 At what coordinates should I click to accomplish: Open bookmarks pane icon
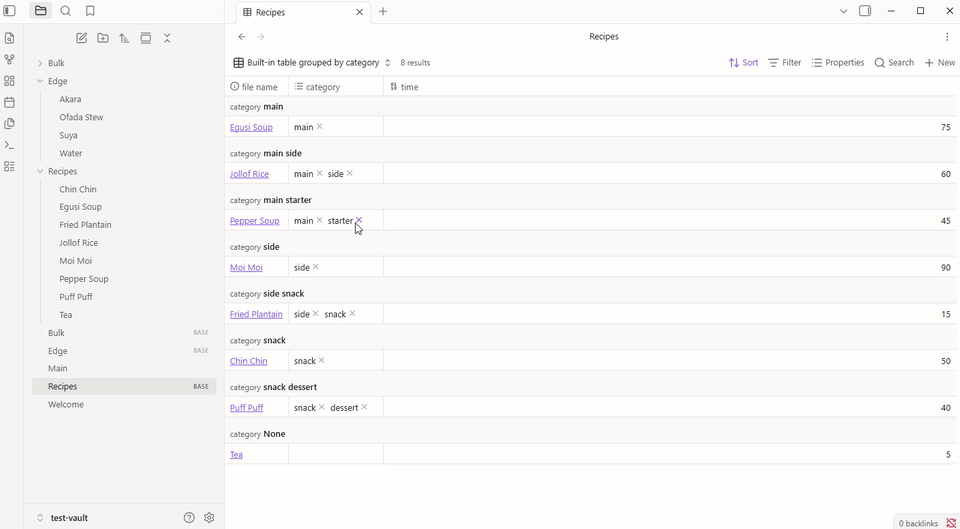(x=90, y=11)
